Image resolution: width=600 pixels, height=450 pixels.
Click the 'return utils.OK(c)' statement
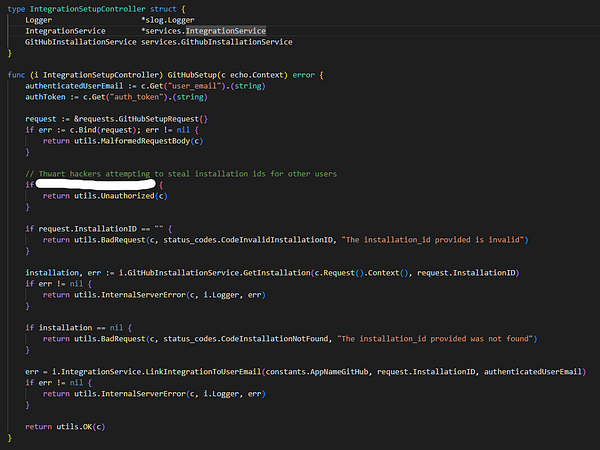[x=65, y=427]
